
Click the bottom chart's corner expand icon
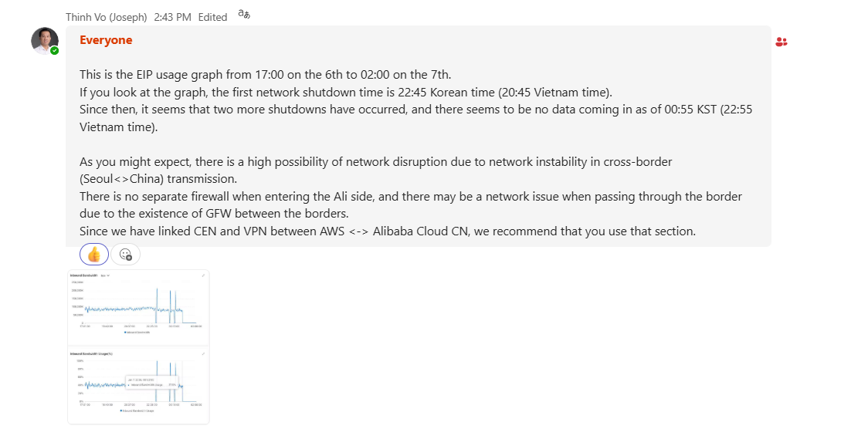click(x=203, y=354)
